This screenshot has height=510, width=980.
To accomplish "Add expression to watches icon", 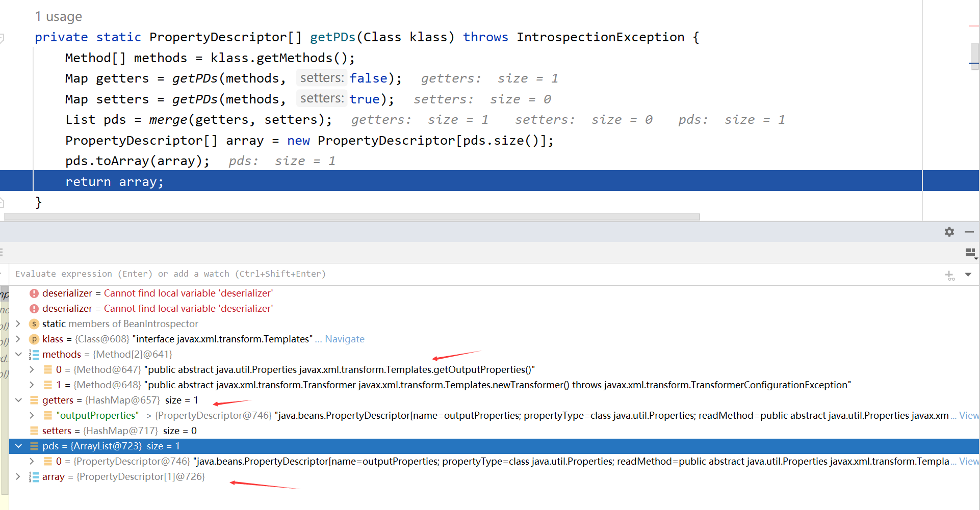I will pyautogui.click(x=949, y=275).
